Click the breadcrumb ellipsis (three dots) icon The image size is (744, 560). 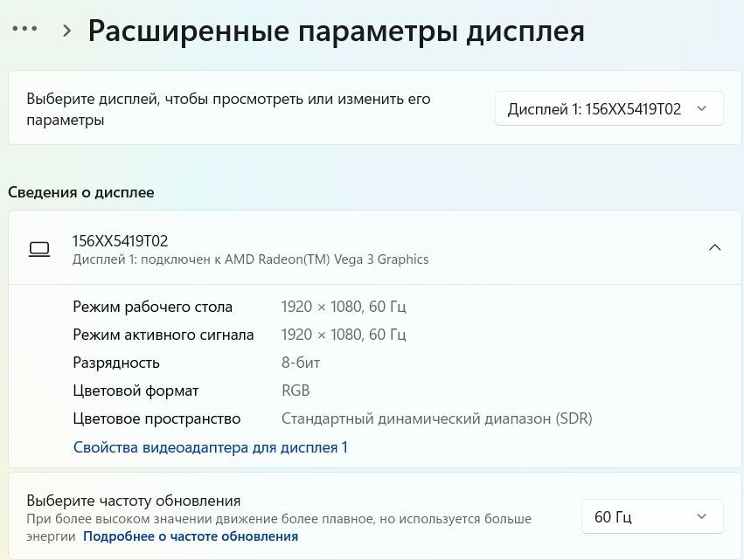pos(24,29)
